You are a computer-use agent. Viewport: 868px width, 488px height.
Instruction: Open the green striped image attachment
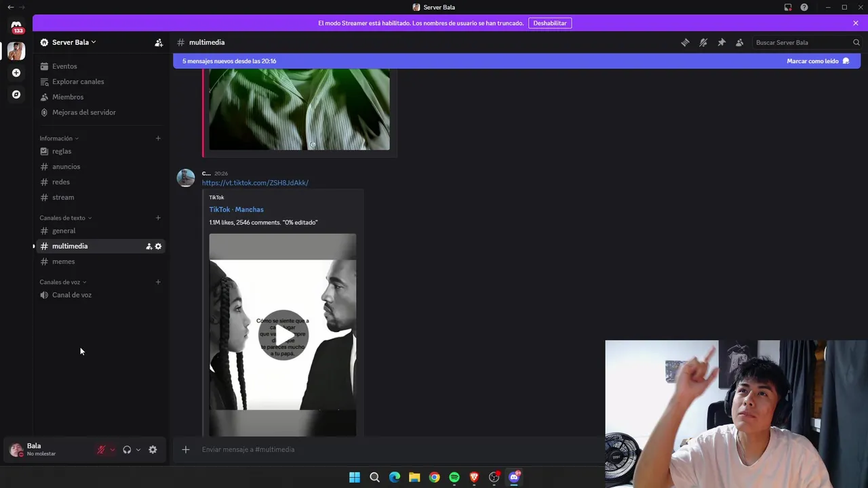click(299, 108)
